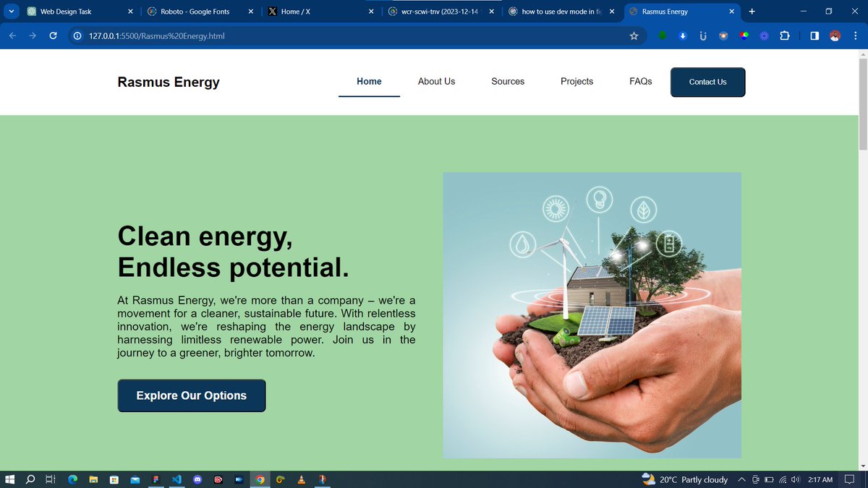Image resolution: width=868 pixels, height=488 pixels.
Task: Open the 2:17 AM clock calendar
Action: tap(820, 479)
